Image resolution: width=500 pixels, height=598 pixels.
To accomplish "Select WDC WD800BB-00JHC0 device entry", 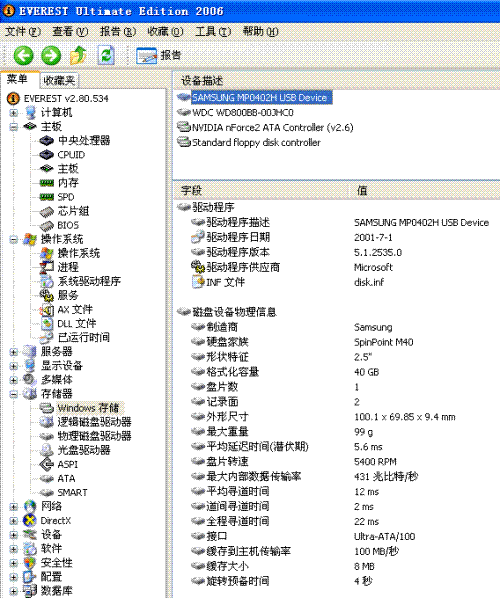I will click(243, 113).
